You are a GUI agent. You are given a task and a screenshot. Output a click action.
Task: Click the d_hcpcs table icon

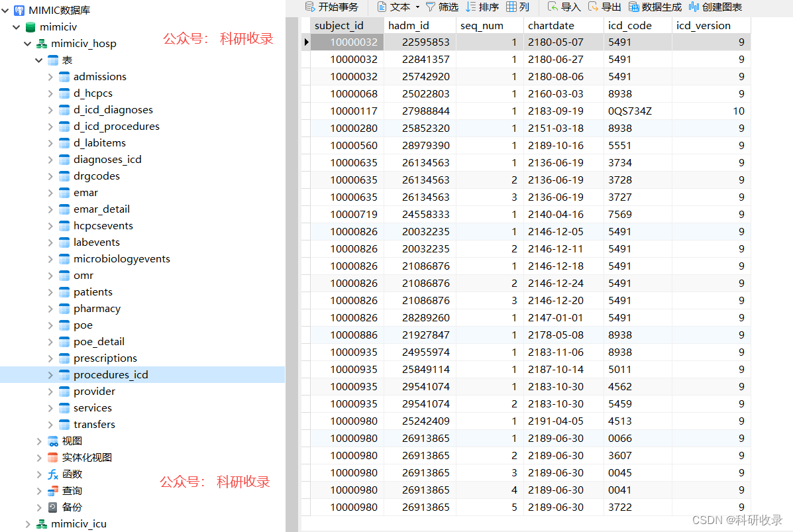64,93
